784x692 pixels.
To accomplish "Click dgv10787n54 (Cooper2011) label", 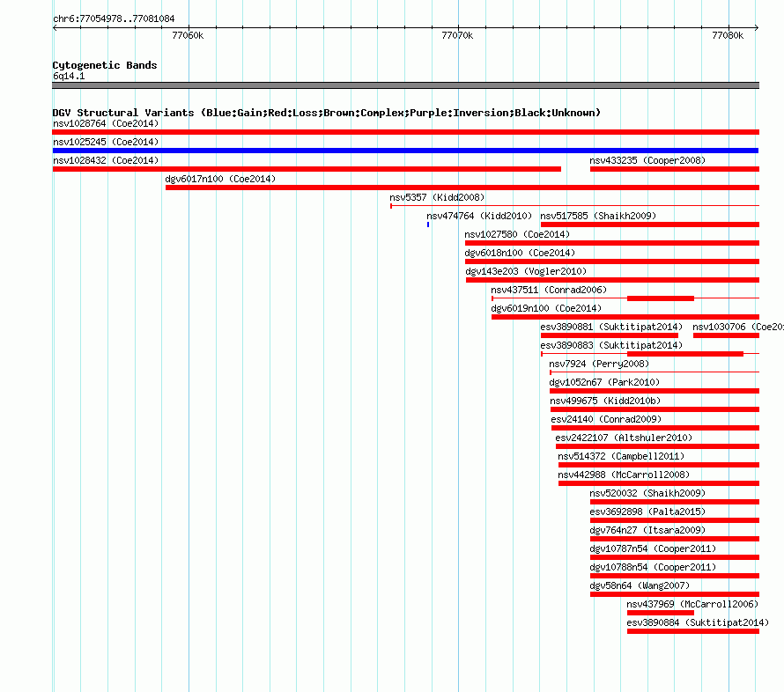I will coord(653,548).
